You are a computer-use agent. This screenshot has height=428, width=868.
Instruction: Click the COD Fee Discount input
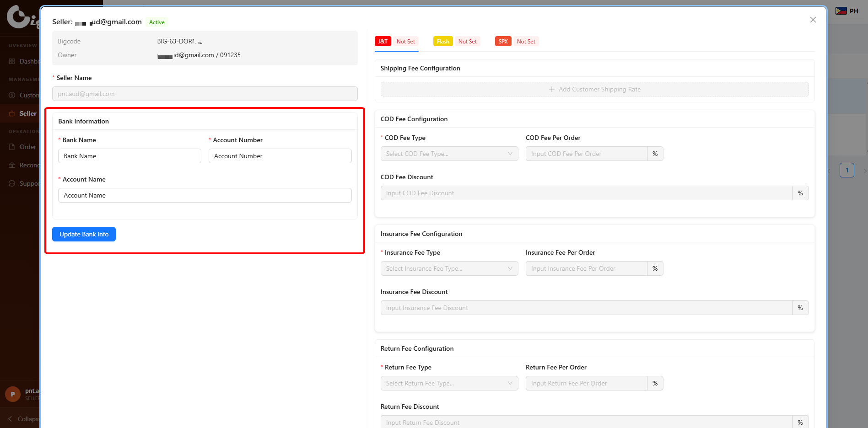point(586,193)
